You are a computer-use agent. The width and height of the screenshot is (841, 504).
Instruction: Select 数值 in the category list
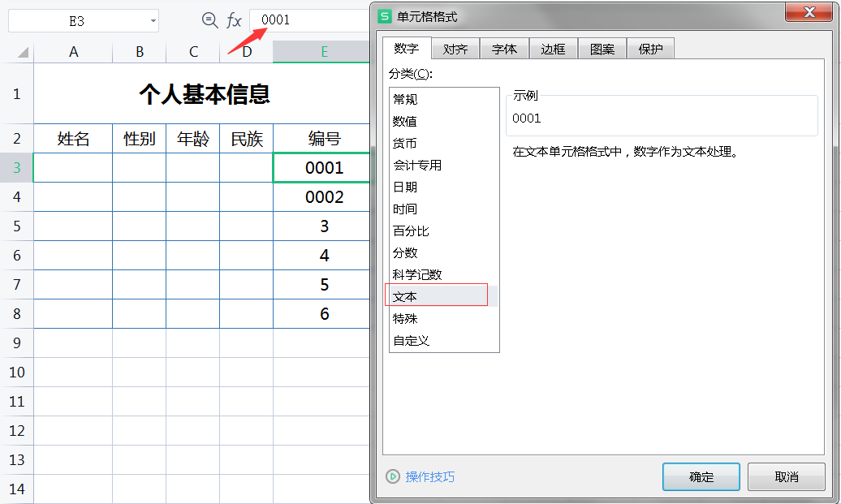point(444,121)
